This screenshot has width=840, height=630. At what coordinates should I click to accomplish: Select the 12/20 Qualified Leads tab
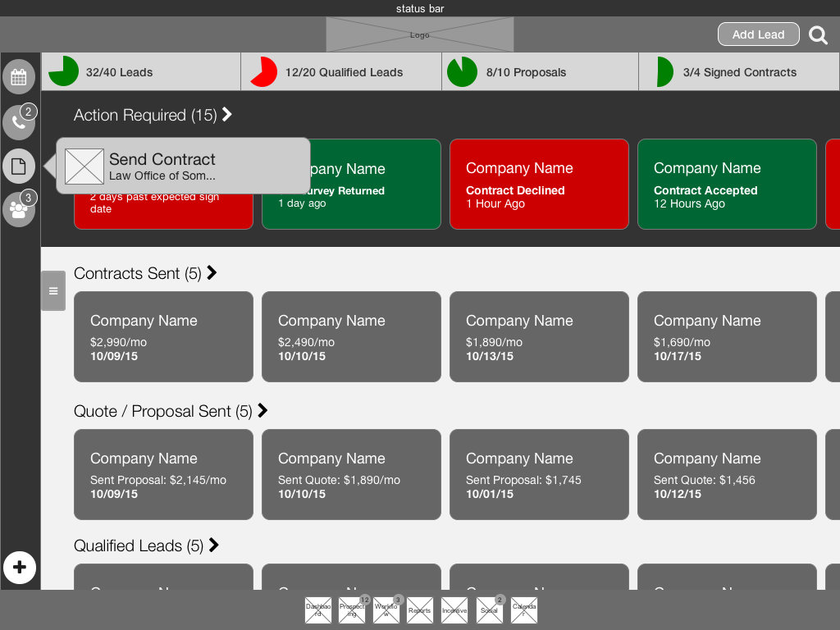(x=341, y=72)
